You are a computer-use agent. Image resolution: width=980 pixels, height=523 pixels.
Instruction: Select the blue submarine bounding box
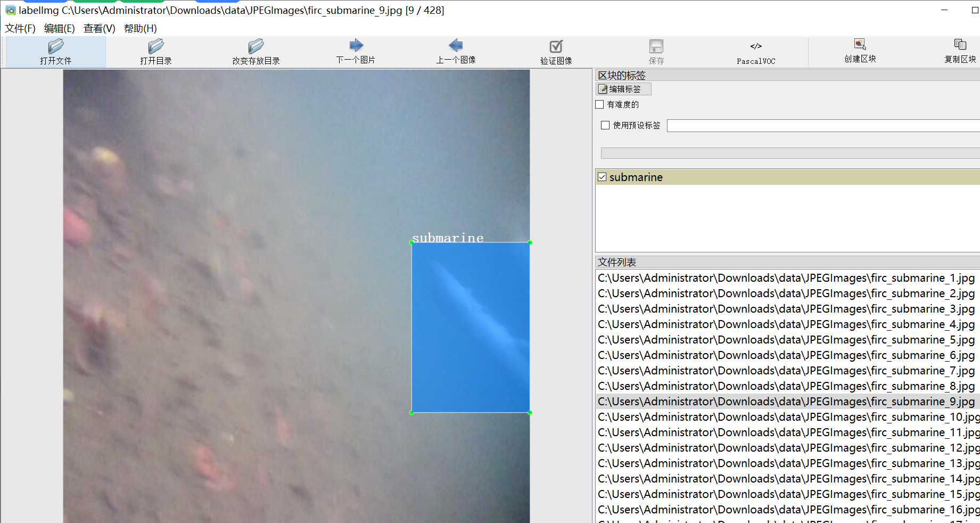[x=471, y=328]
